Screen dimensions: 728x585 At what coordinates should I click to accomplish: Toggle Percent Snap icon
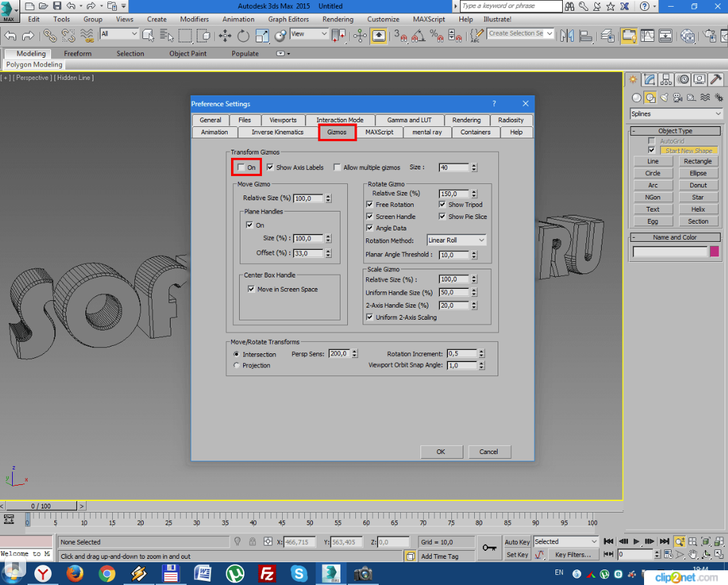[437, 36]
